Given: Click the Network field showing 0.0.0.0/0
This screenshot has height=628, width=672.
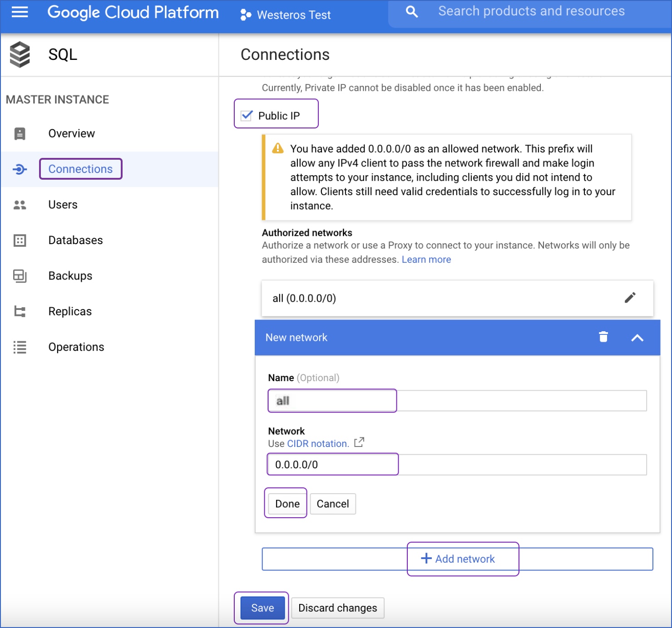Looking at the screenshot, I should (332, 464).
